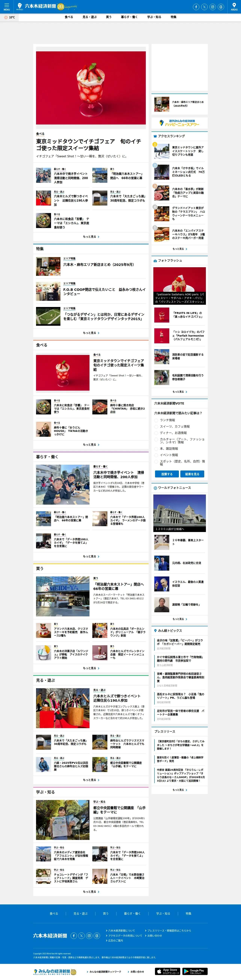Open the 東京ミッドタウンでイチゴフェア headline

pos(89,145)
